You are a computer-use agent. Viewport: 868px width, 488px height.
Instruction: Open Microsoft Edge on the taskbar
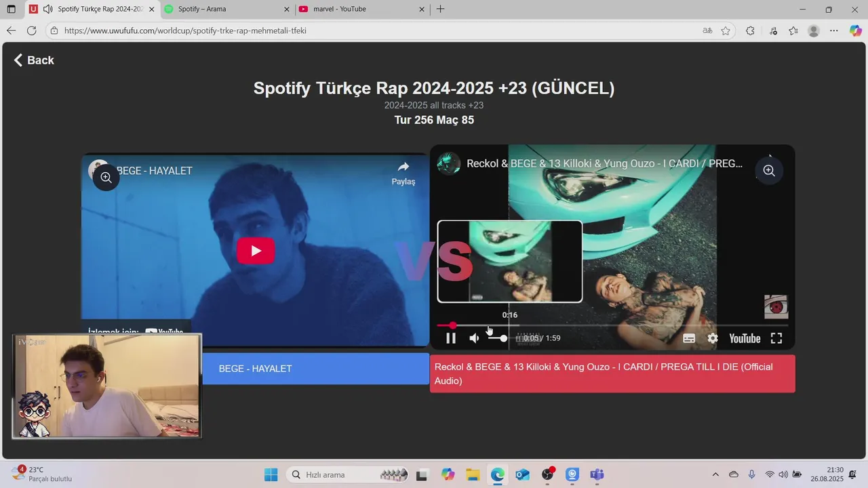pos(498,474)
